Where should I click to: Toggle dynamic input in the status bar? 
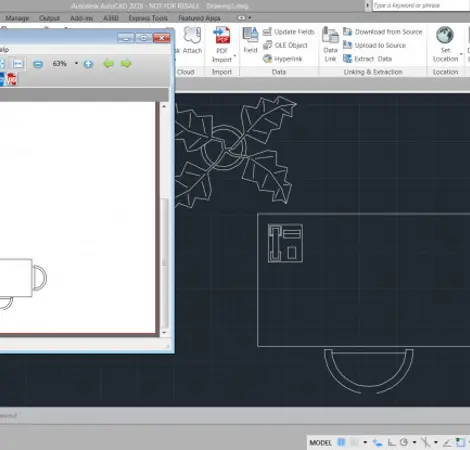377,442
